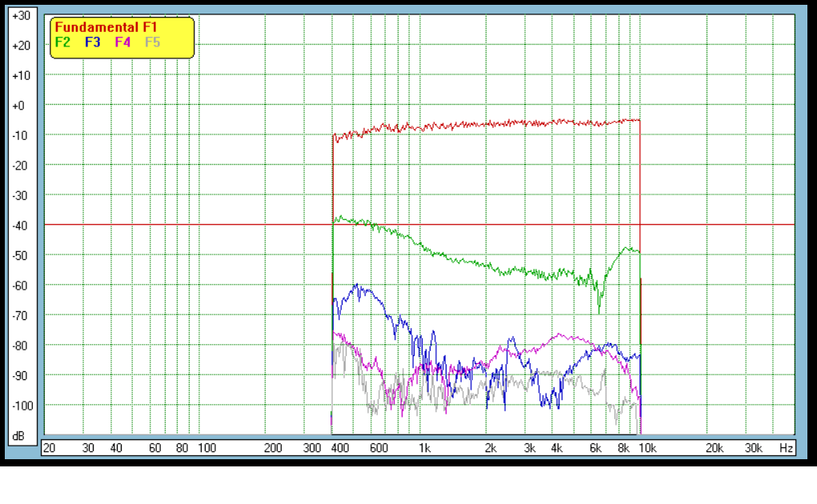Click the +0 dB axis label
The image size is (817, 504).
18,106
